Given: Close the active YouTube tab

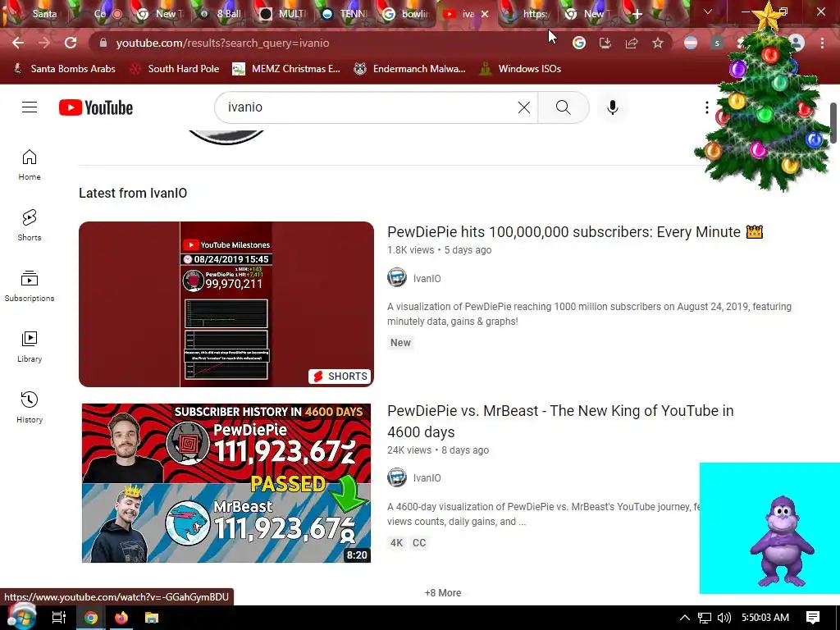Looking at the screenshot, I should coord(485,14).
